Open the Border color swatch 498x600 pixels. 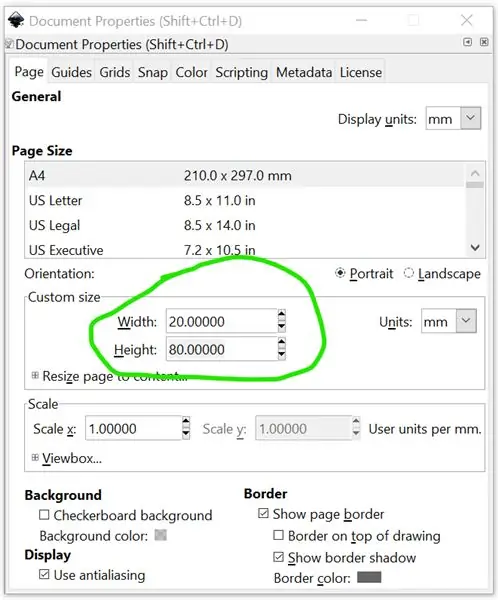369,577
